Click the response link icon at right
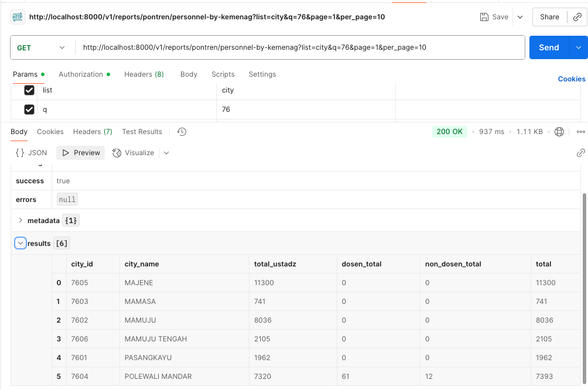 pos(580,153)
